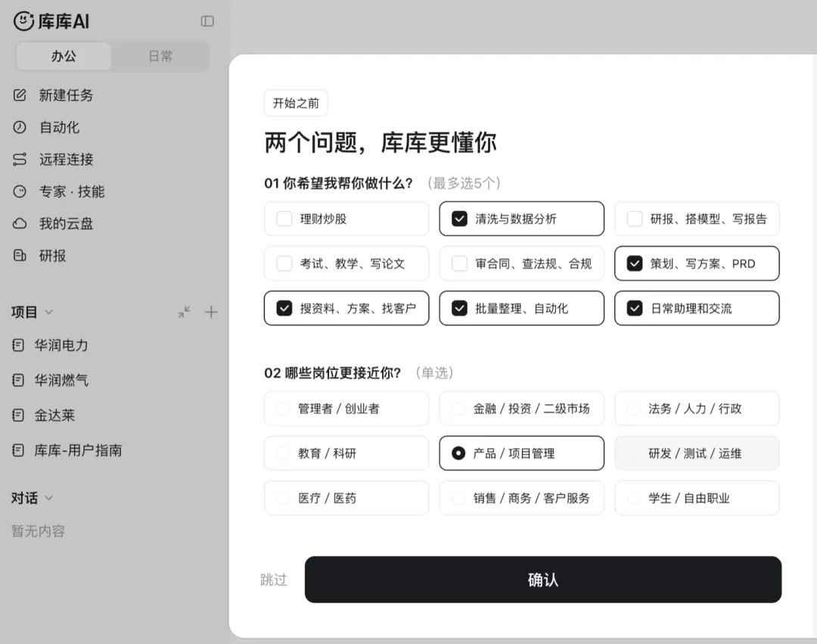817x644 pixels.
Task: Check the 审合同、查法规、合规 checkbox
Action: (459, 263)
